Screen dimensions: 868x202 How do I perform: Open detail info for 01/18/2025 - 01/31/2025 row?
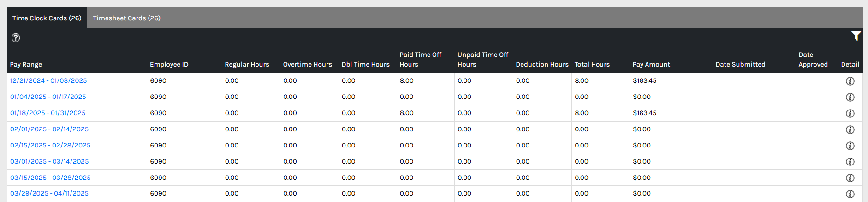coord(850,113)
